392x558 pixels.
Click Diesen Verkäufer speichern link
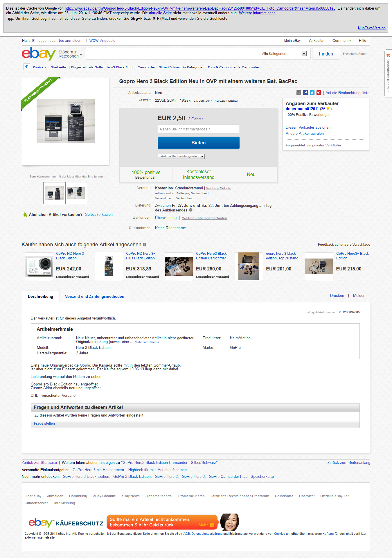coord(308,128)
